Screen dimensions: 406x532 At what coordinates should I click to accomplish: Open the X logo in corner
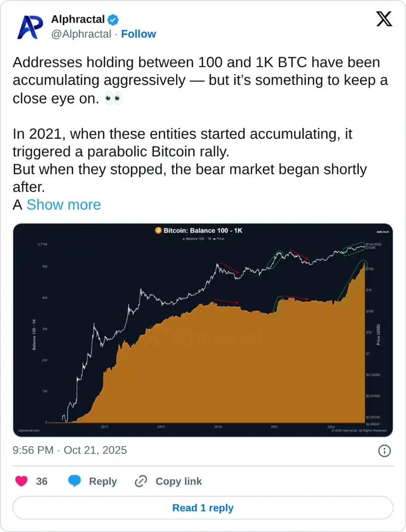pos(384,19)
